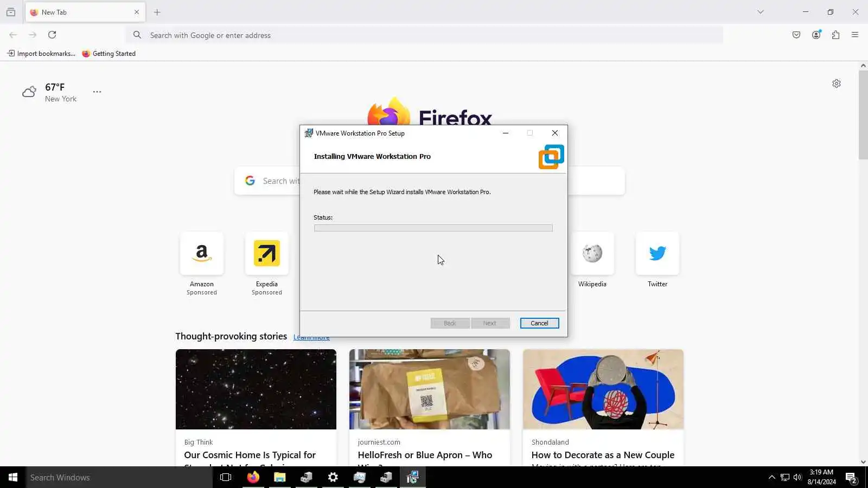Image resolution: width=868 pixels, height=488 pixels.
Task: Open a new Firefox tab with plus icon
Action: point(157,12)
